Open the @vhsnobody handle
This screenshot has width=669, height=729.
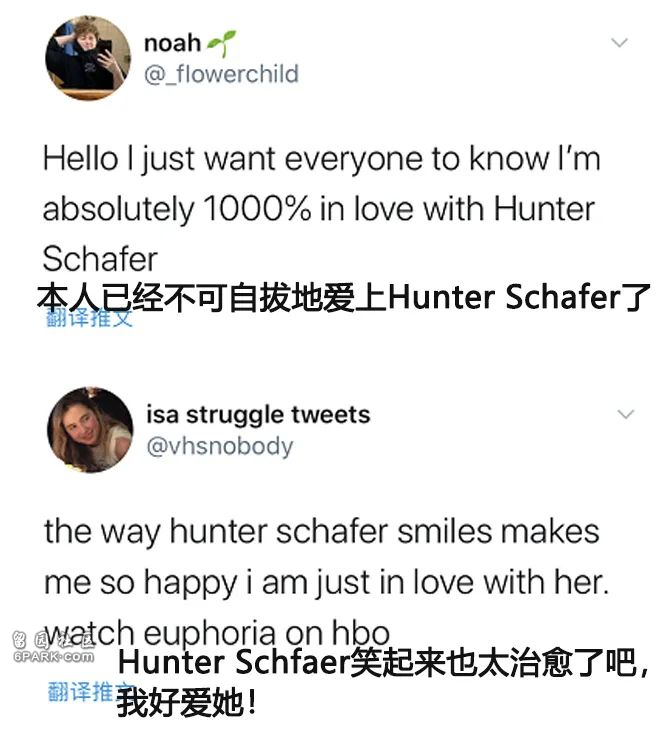[219, 446]
